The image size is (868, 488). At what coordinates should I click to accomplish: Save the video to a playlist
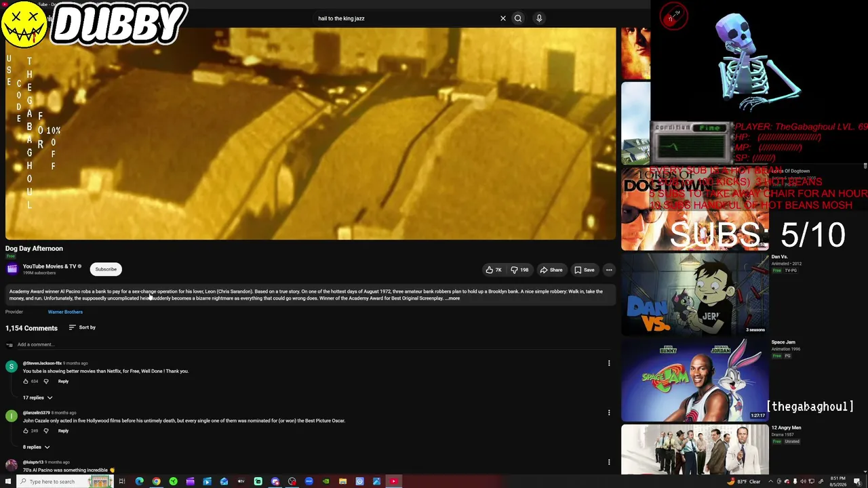[585, 270]
